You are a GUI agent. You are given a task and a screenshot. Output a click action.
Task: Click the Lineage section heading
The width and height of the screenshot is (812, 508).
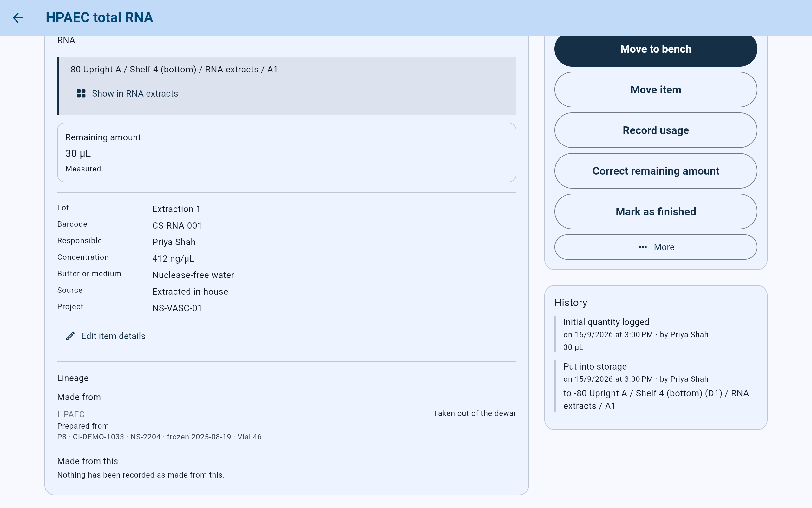(x=73, y=378)
